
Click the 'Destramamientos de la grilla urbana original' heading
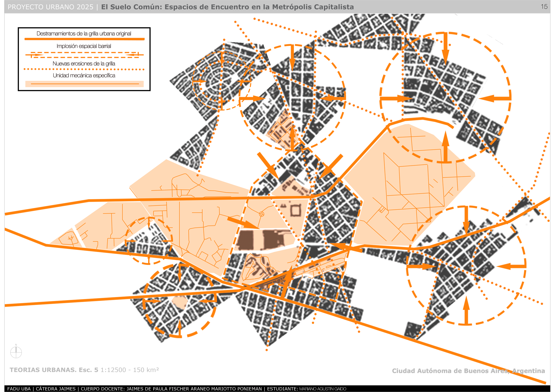(x=84, y=34)
